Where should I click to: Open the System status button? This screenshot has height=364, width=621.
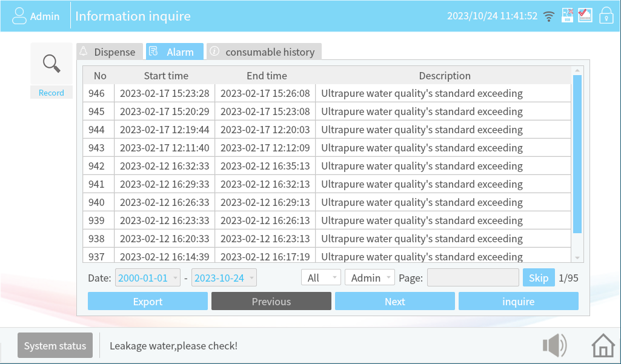tap(55, 345)
